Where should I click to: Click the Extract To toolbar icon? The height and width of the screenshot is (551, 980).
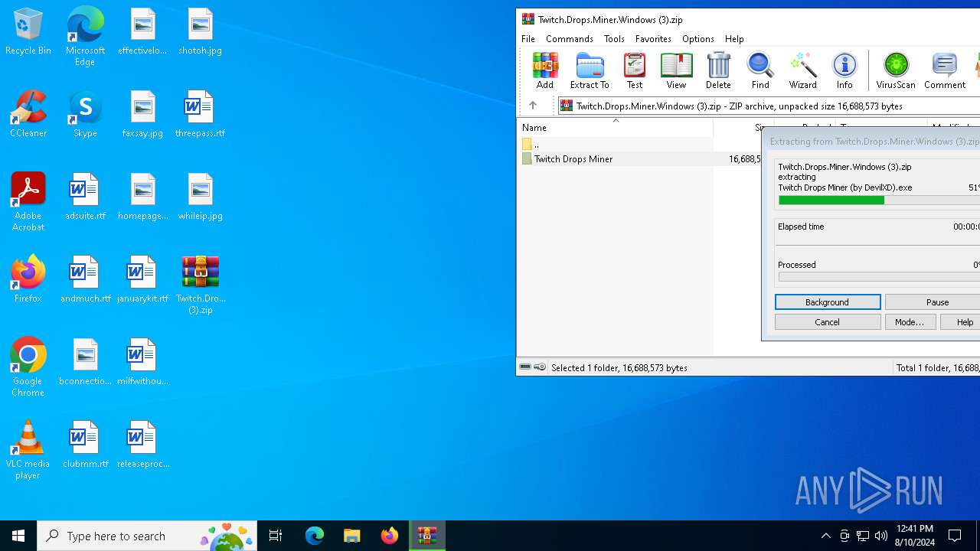590,70
